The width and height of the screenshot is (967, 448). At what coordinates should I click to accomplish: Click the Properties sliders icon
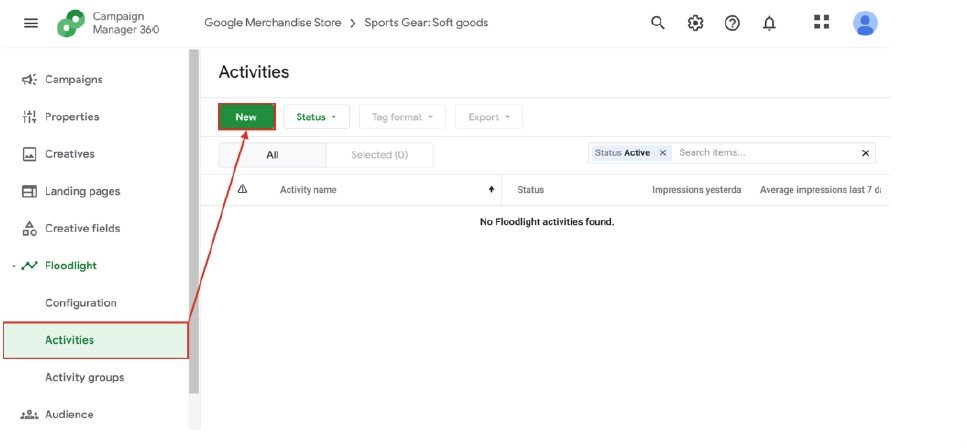(x=29, y=117)
